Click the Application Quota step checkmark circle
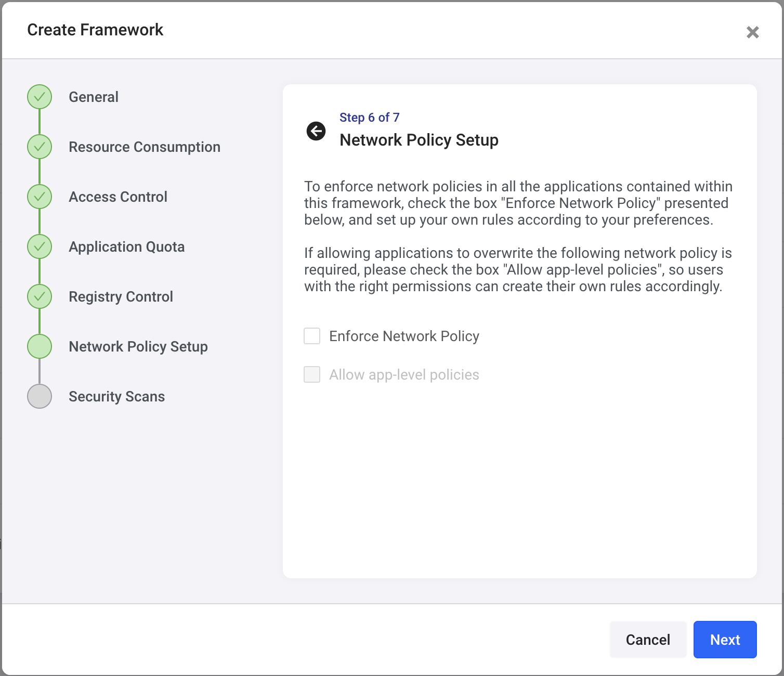The image size is (784, 676). point(40,246)
